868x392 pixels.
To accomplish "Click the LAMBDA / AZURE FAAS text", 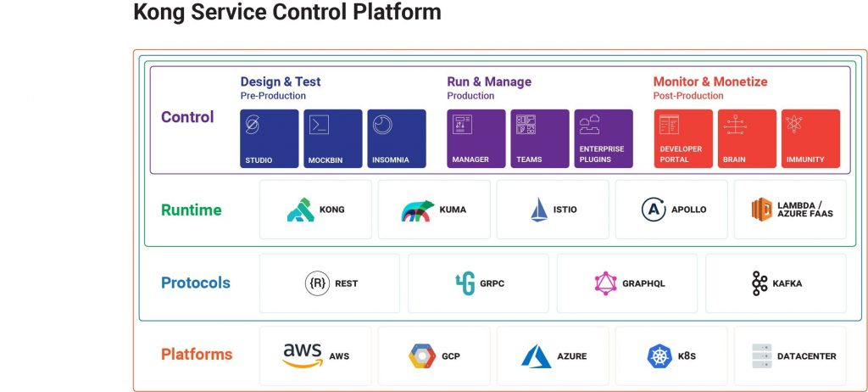I will [x=805, y=210].
